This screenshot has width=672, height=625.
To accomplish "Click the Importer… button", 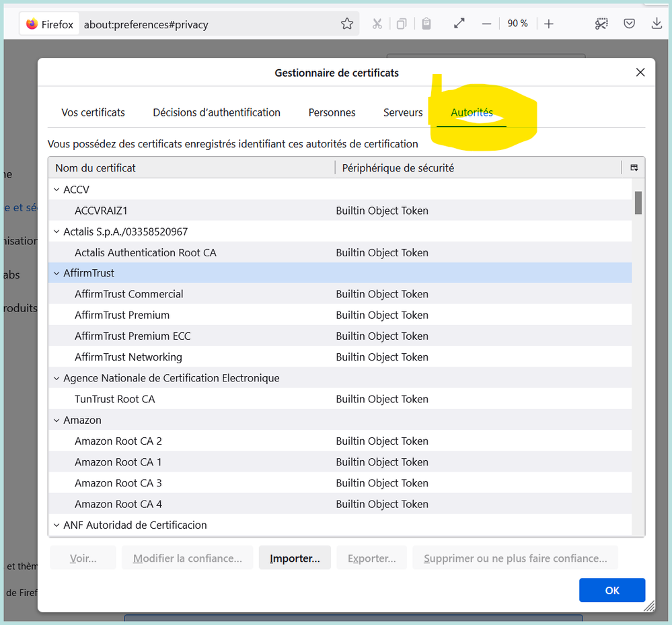I will [x=295, y=558].
